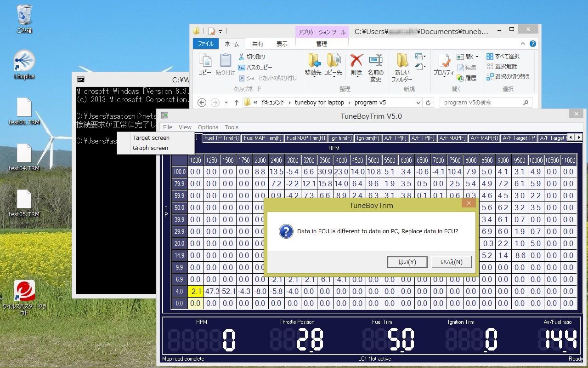Select the test01.TRM file on desktop
The width and height of the screenshot is (588, 368).
[x=24, y=111]
